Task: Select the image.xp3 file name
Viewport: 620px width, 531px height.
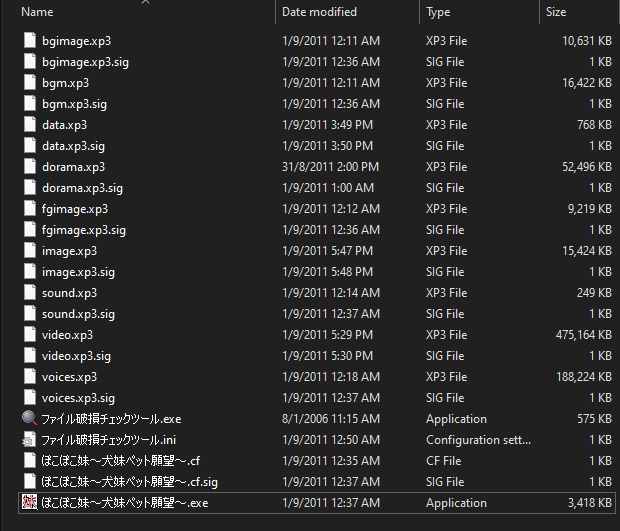Action: pyautogui.click(x=69, y=251)
